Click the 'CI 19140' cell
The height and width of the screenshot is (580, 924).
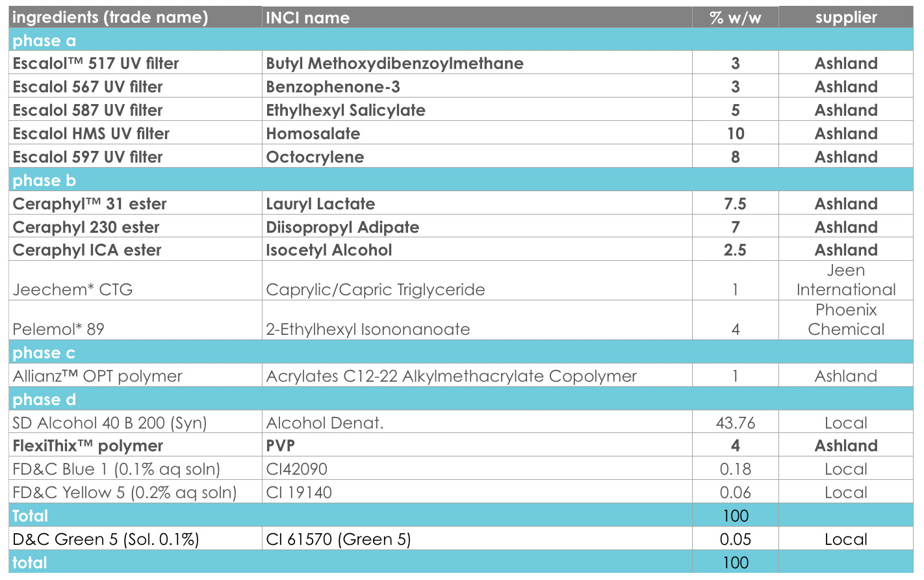[x=477, y=492]
